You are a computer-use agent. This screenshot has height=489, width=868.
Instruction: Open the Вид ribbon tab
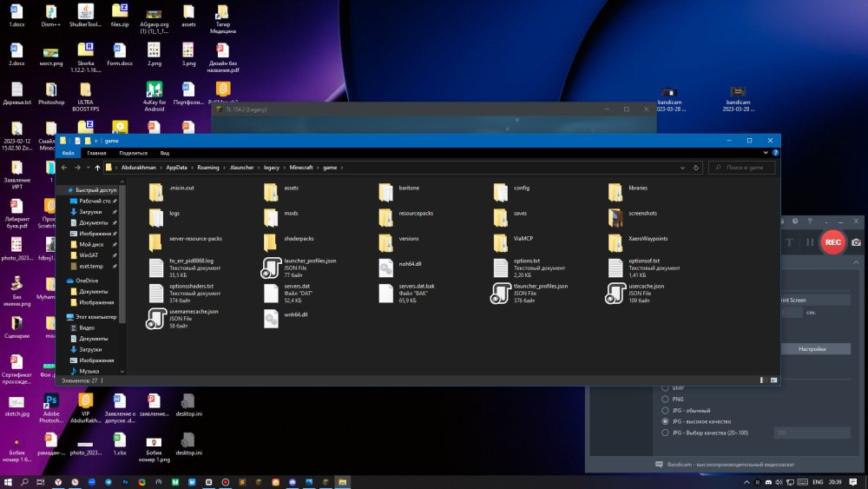pyautogui.click(x=164, y=153)
